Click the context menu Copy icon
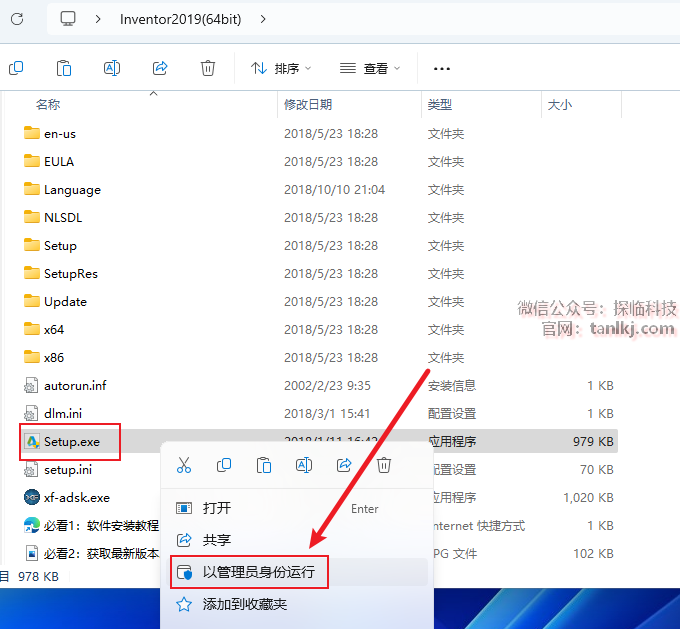The image size is (680, 629). click(224, 465)
